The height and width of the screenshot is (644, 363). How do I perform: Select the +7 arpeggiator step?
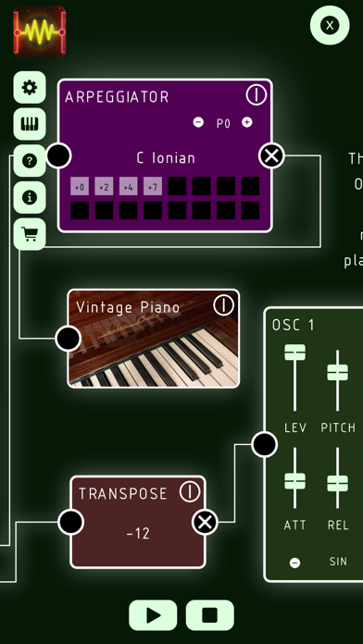tap(153, 187)
